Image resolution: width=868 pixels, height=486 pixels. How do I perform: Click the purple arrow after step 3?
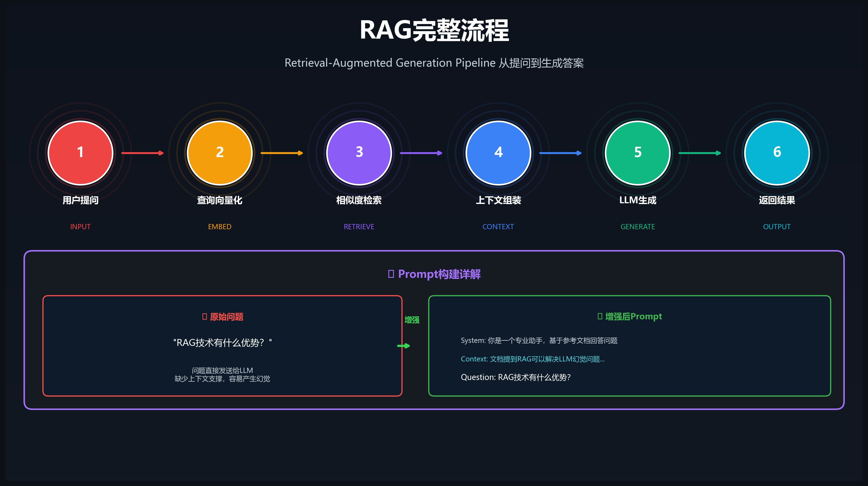click(x=421, y=153)
